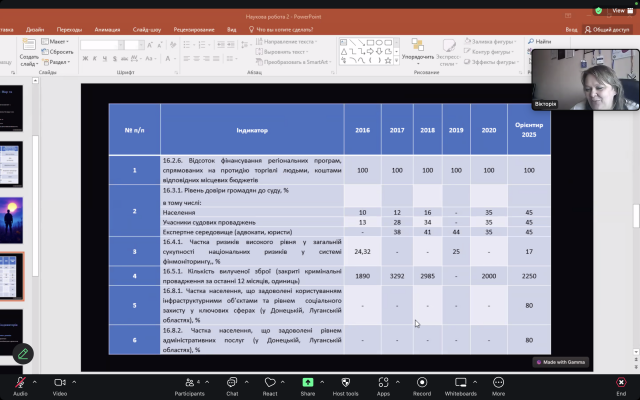Toggle text shadow S formatting
The height and width of the screenshot is (400, 640).
(x=115, y=59)
